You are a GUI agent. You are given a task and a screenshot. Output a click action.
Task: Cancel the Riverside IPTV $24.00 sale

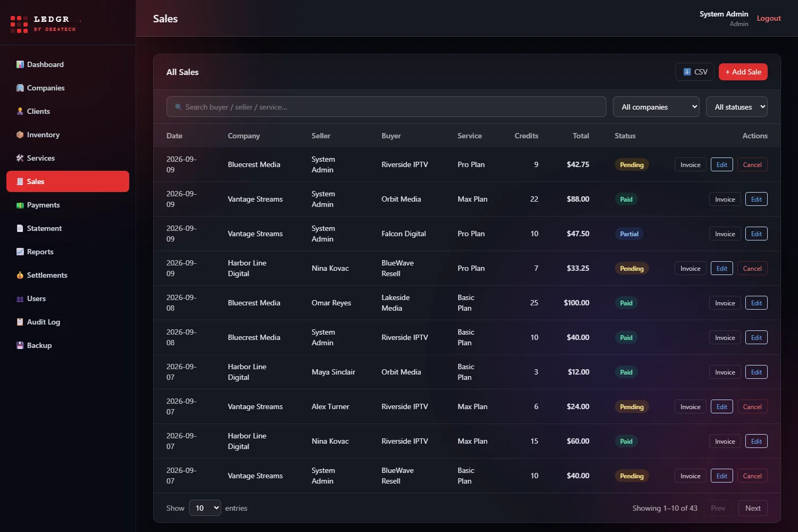(x=752, y=407)
